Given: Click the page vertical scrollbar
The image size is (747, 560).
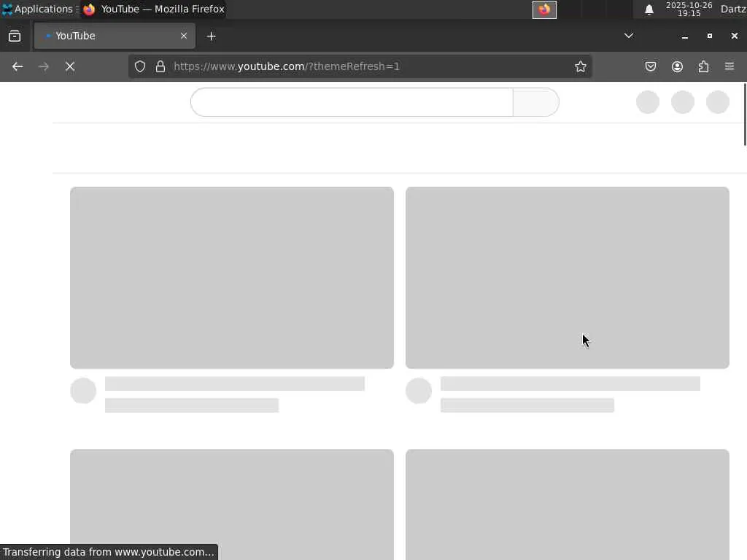Looking at the screenshot, I should click(745, 114).
